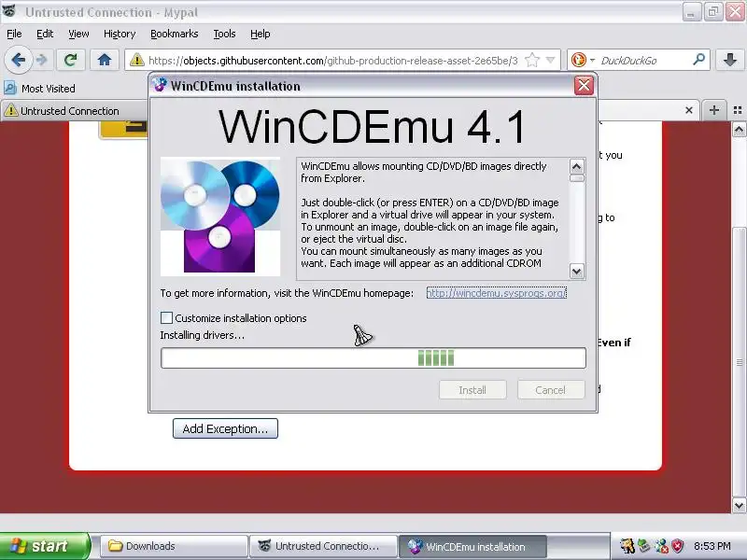
Task: Open the Help menu
Action: [x=261, y=34]
